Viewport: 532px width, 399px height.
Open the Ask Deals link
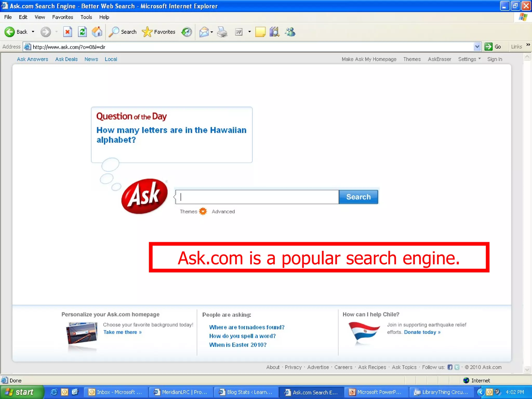(66, 59)
